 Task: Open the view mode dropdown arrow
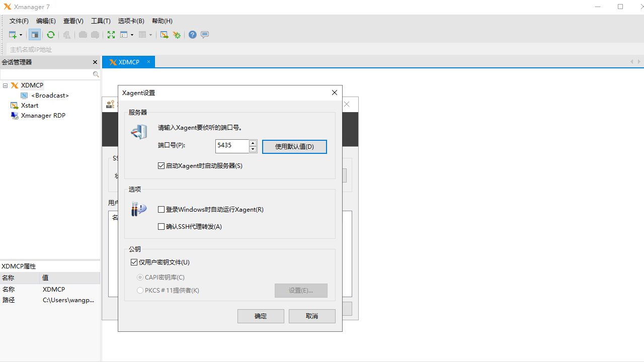[131, 35]
